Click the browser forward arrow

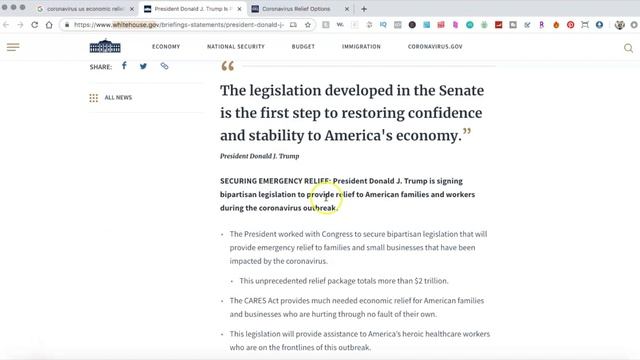tap(20, 25)
